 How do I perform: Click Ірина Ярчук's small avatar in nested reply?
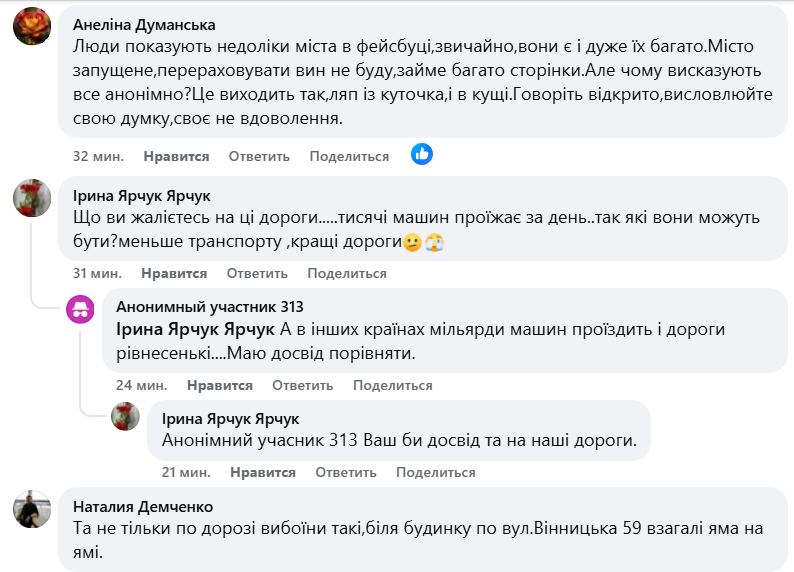(125, 417)
